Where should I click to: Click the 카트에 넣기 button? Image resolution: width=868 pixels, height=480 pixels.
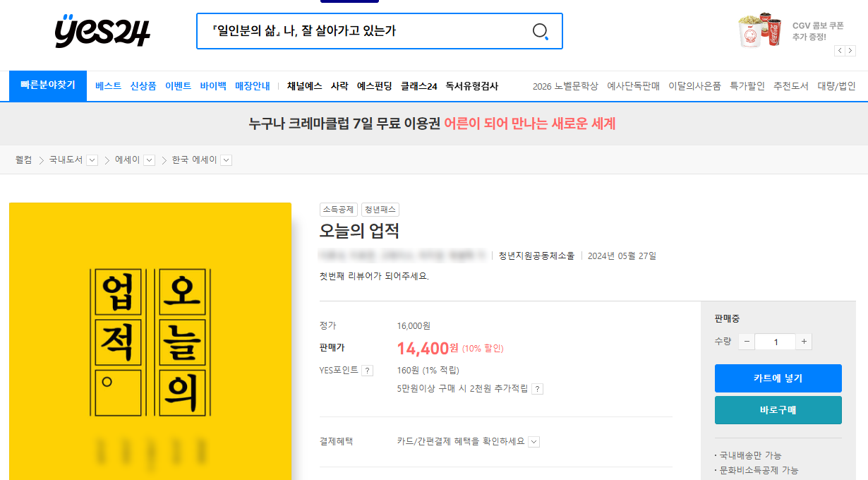778,378
